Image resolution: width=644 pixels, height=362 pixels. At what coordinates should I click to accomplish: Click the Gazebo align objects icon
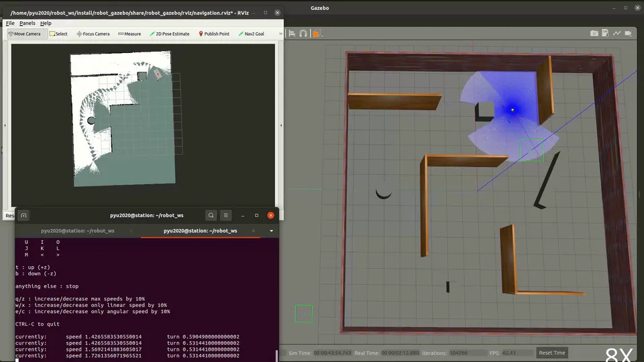(x=292, y=34)
